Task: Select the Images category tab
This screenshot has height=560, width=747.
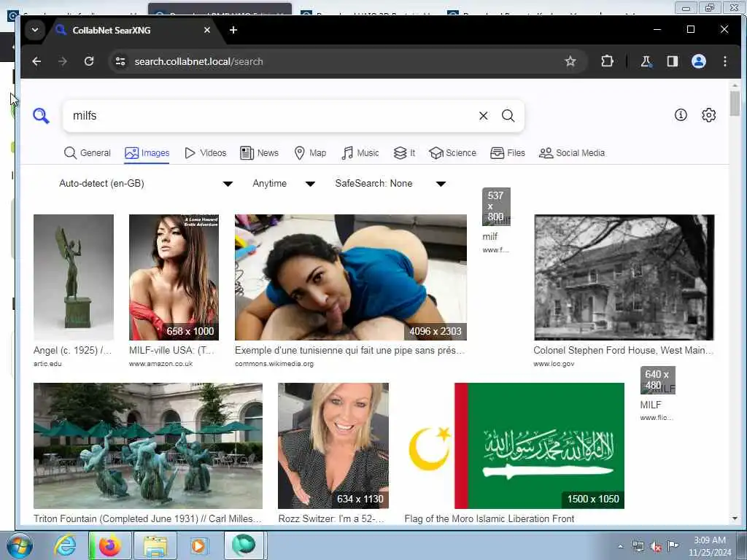Action: tap(147, 153)
